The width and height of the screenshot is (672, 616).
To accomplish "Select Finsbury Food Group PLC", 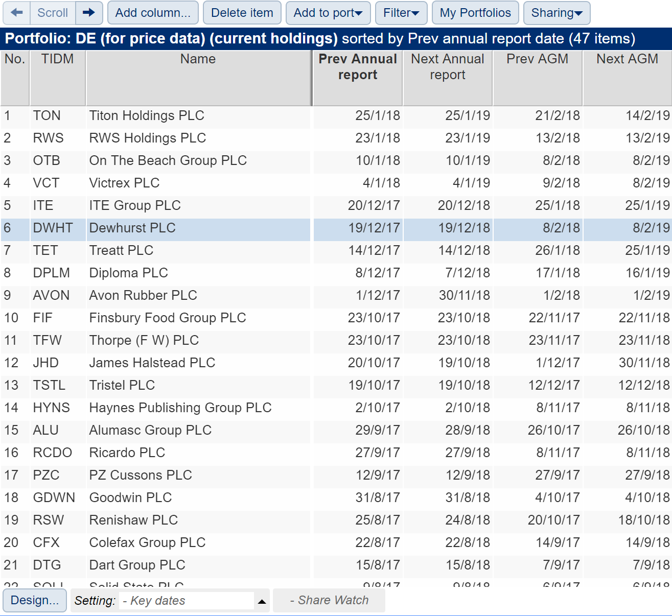I will click(168, 318).
